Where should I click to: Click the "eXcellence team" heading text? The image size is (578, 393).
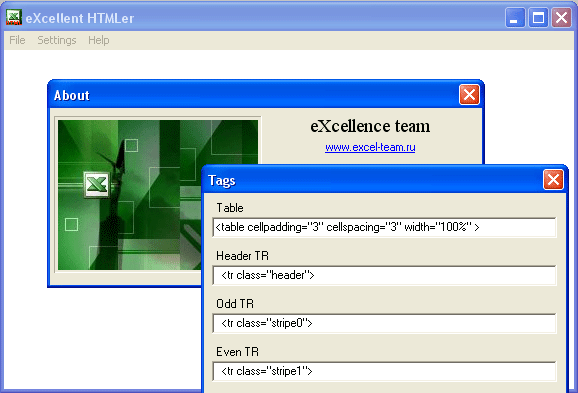(x=370, y=126)
